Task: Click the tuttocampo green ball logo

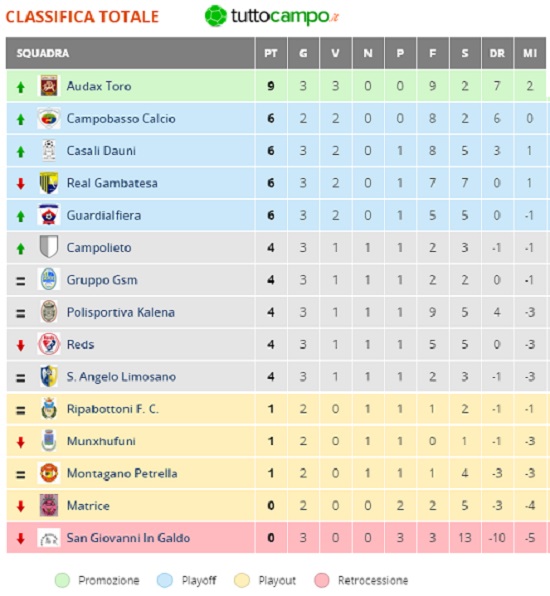Action: tap(216, 16)
